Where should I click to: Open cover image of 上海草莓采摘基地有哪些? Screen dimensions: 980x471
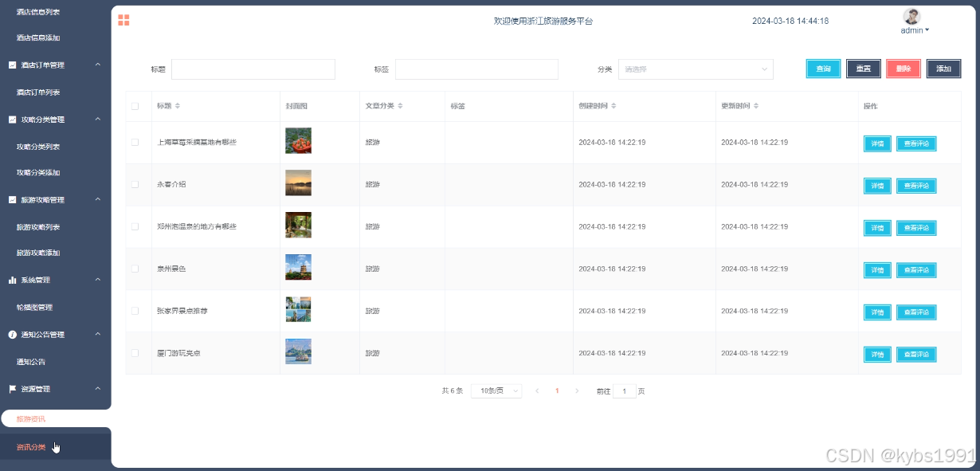coord(298,141)
